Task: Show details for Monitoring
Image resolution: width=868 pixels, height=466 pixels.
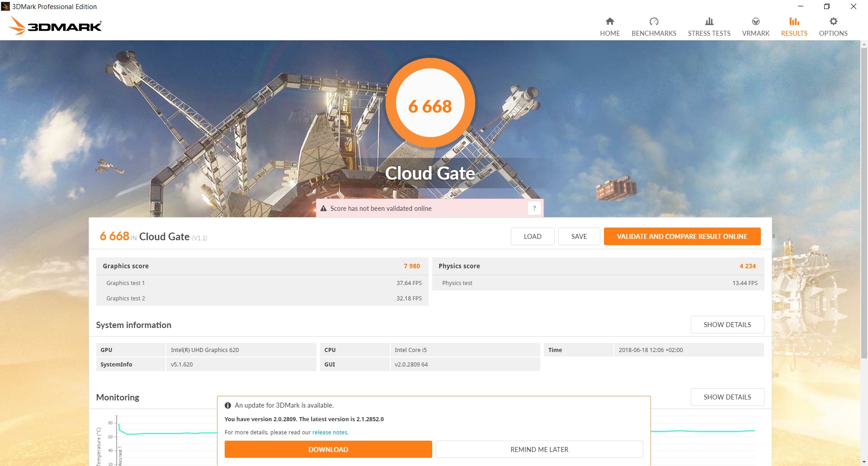Action: pyautogui.click(x=727, y=397)
